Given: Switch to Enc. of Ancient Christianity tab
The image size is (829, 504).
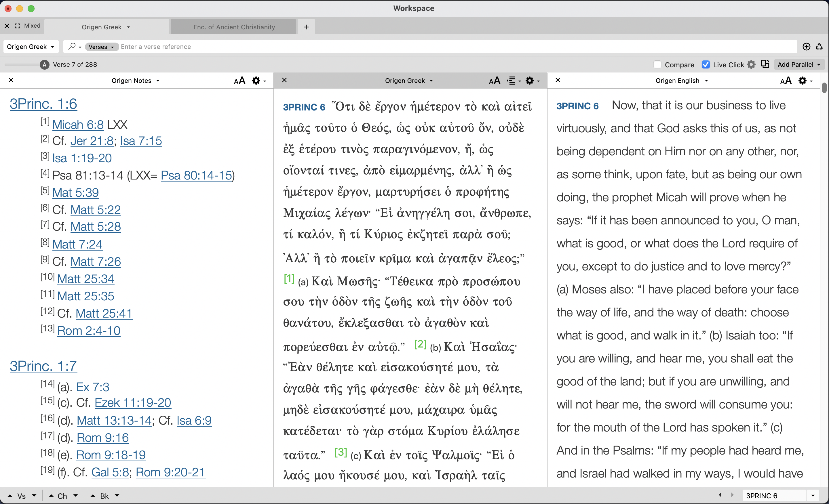Looking at the screenshot, I should pyautogui.click(x=233, y=26).
